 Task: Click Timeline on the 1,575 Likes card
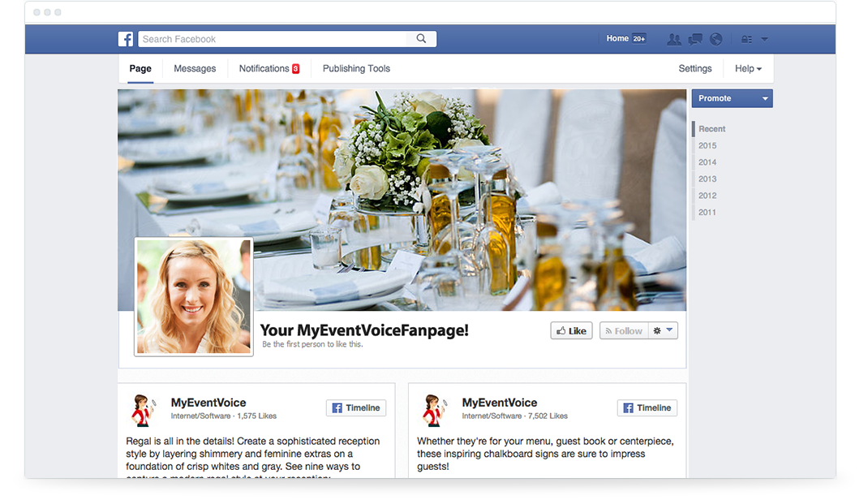356,407
